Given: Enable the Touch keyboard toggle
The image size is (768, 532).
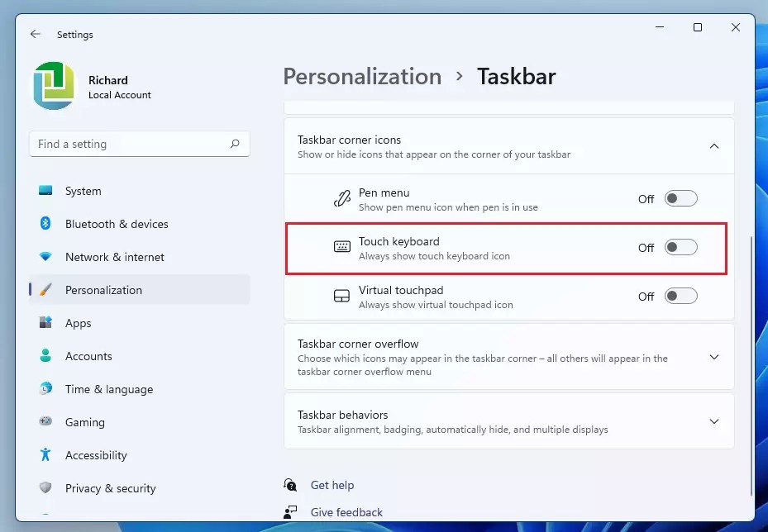Looking at the screenshot, I should [680, 248].
